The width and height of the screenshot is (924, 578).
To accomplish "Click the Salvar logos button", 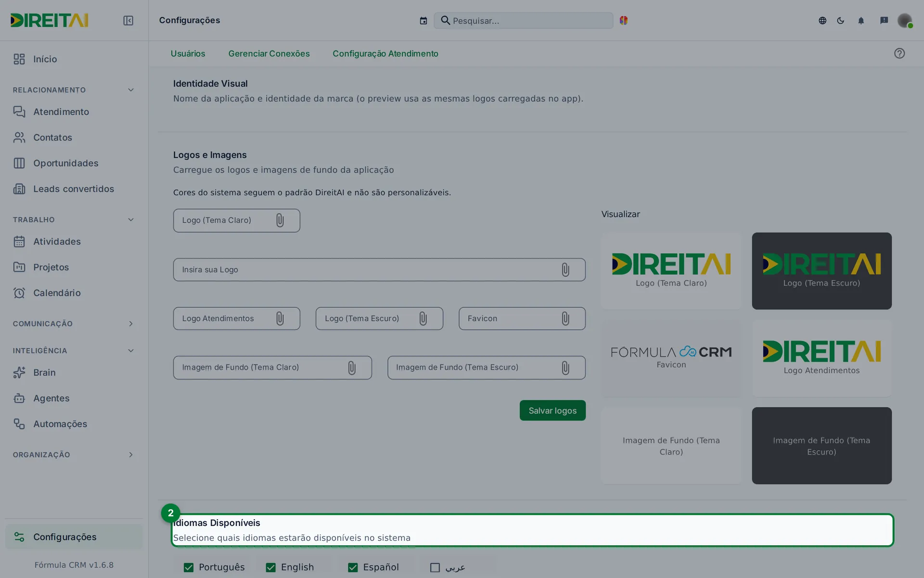I will (552, 410).
